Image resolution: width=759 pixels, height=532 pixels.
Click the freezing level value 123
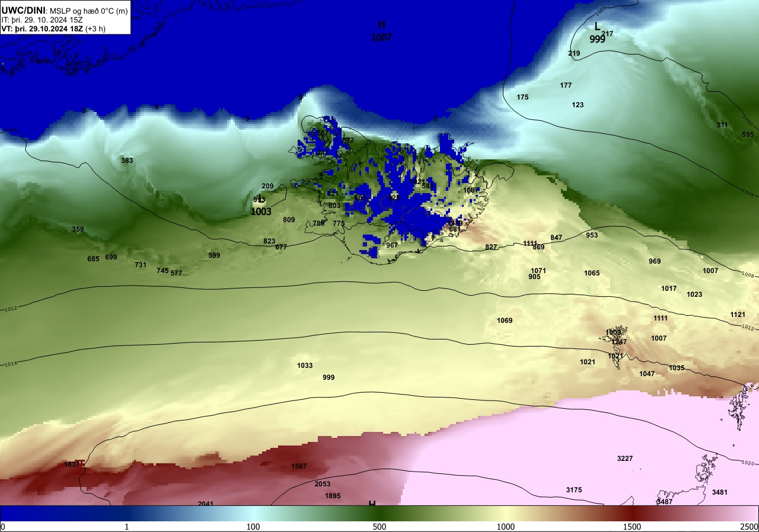coord(578,105)
